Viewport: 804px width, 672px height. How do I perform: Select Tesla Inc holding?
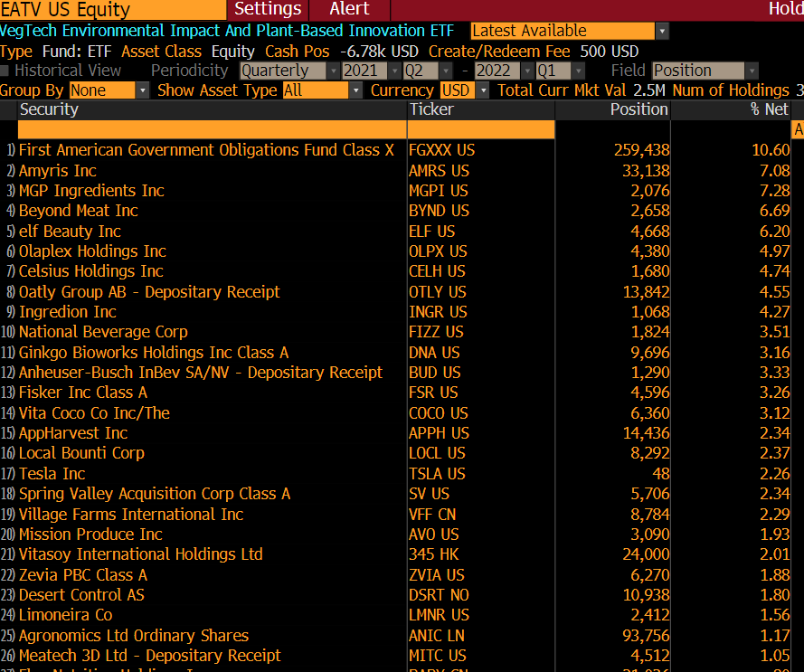tap(52, 473)
